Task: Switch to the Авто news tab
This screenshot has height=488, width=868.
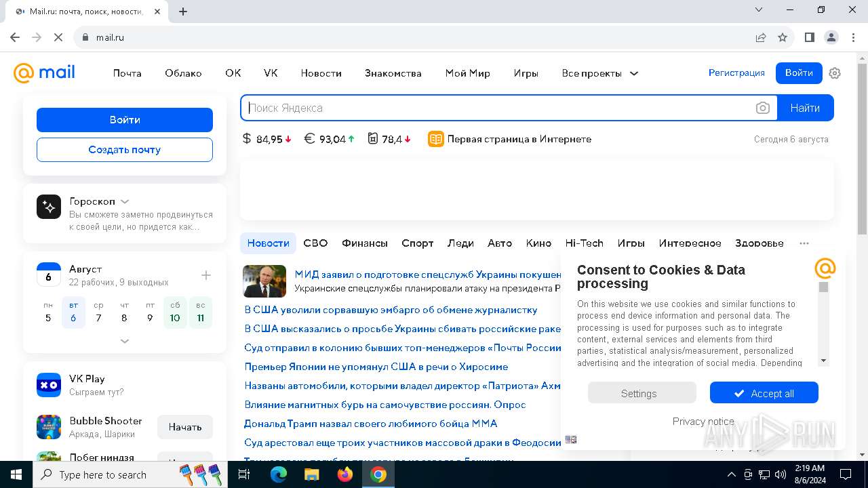Action: tap(500, 243)
